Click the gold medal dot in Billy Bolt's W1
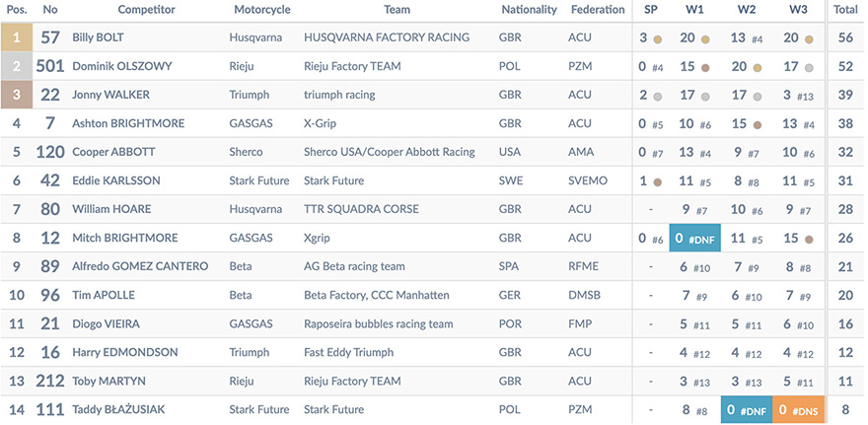868x425 pixels. coord(705,39)
